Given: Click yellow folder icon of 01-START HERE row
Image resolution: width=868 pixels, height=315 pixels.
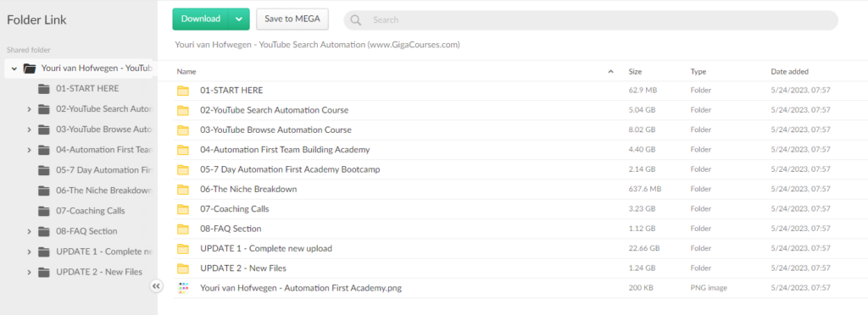Looking at the screenshot, I should click(x=183, y=91).
